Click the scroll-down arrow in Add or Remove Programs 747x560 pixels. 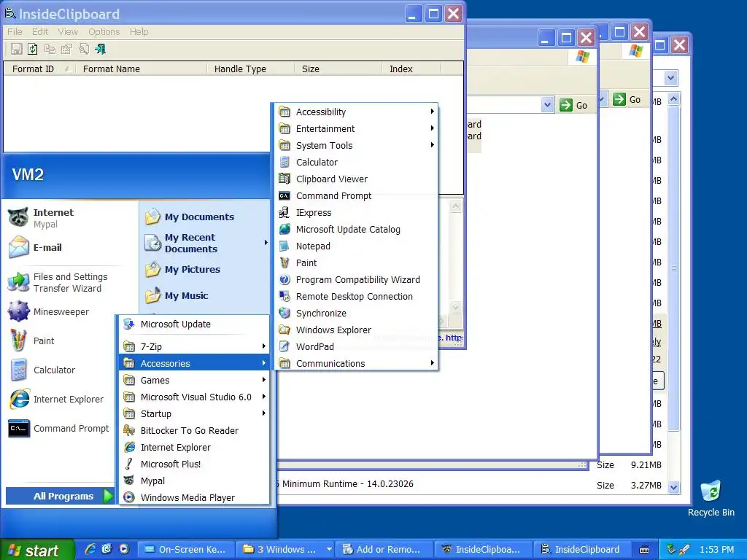tap(673, 486)
